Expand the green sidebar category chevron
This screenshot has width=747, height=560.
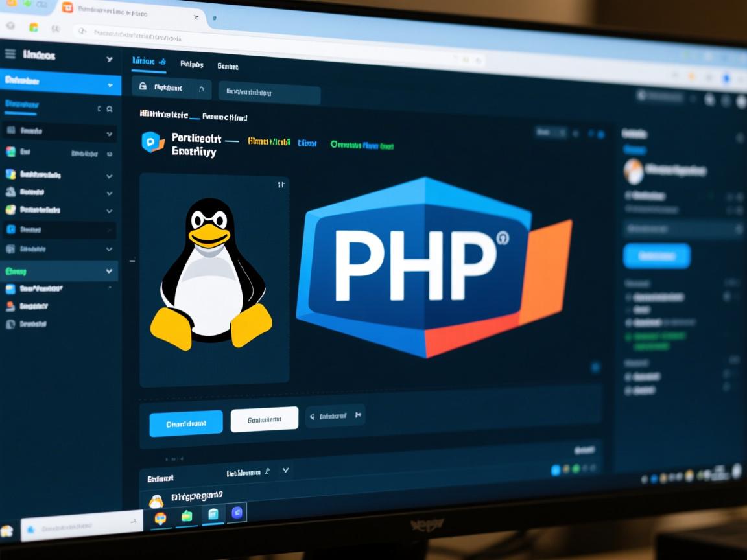click(108, 270)
